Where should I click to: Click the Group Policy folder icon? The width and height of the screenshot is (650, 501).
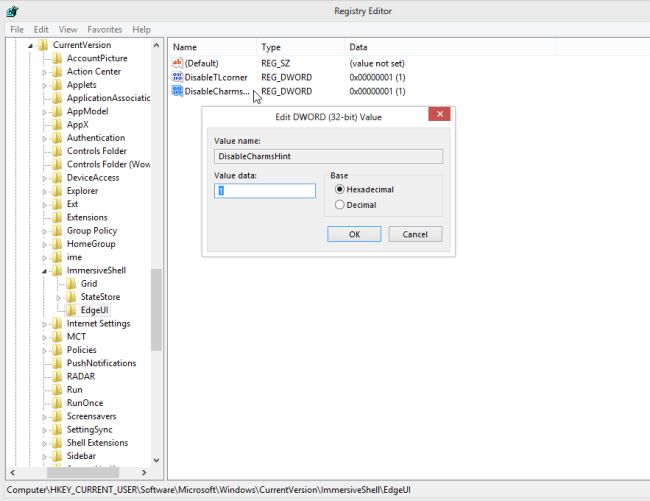(57, 230)
